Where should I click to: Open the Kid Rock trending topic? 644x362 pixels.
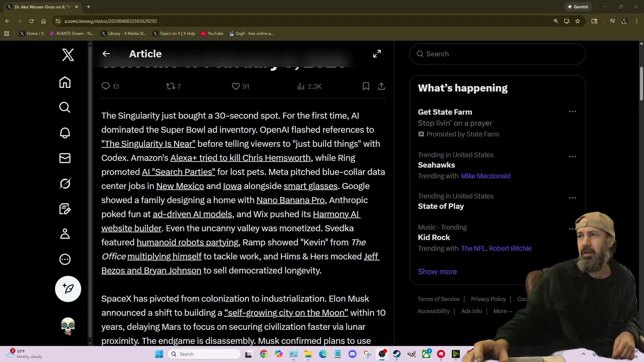(434, 237)
